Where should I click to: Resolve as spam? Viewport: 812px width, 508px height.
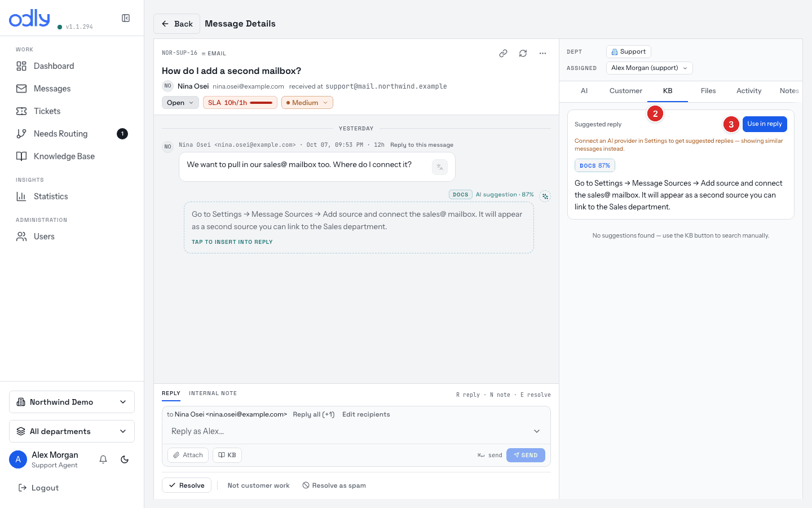[x=334, y=485]
